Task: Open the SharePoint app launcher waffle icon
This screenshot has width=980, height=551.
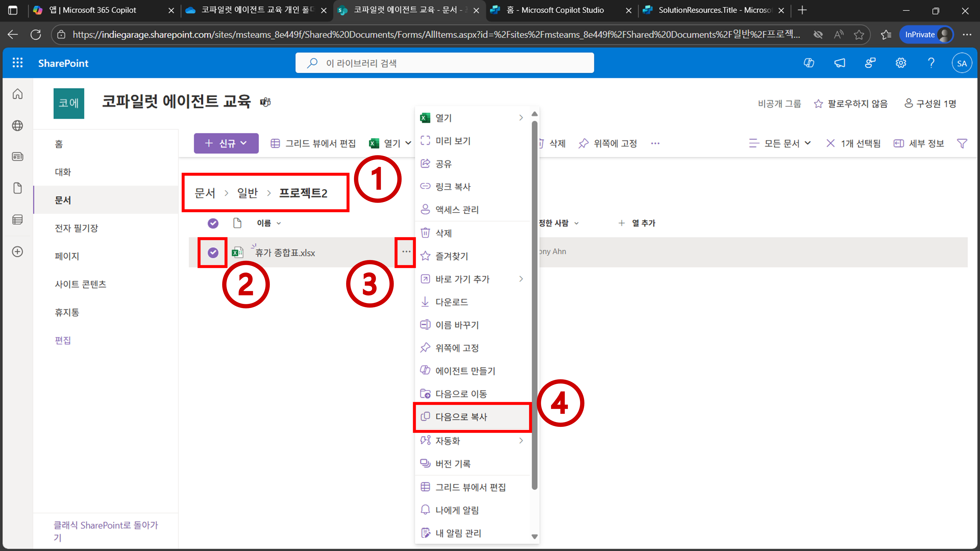Action: click(17, 63)
